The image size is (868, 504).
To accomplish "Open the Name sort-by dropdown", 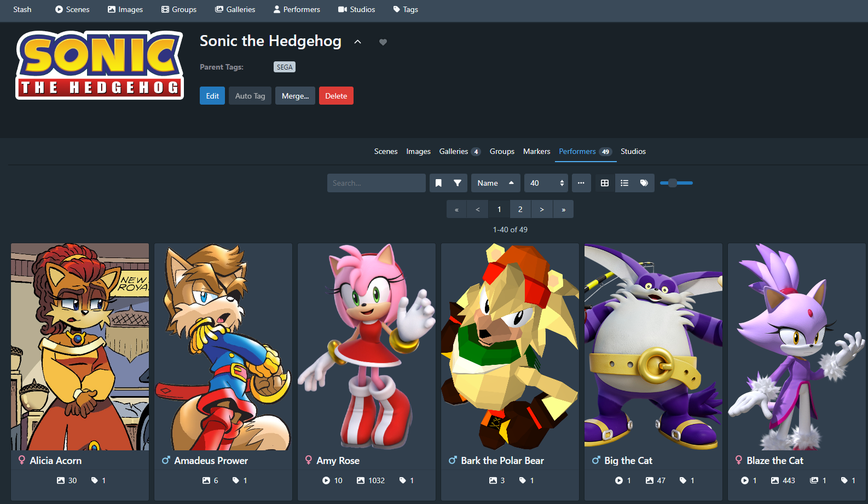I will (487, 183).
